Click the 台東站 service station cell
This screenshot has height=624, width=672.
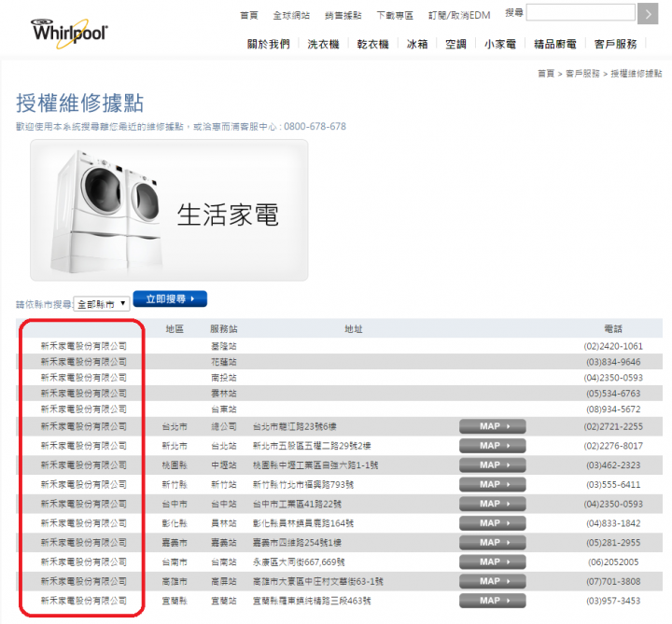point(224,409)
